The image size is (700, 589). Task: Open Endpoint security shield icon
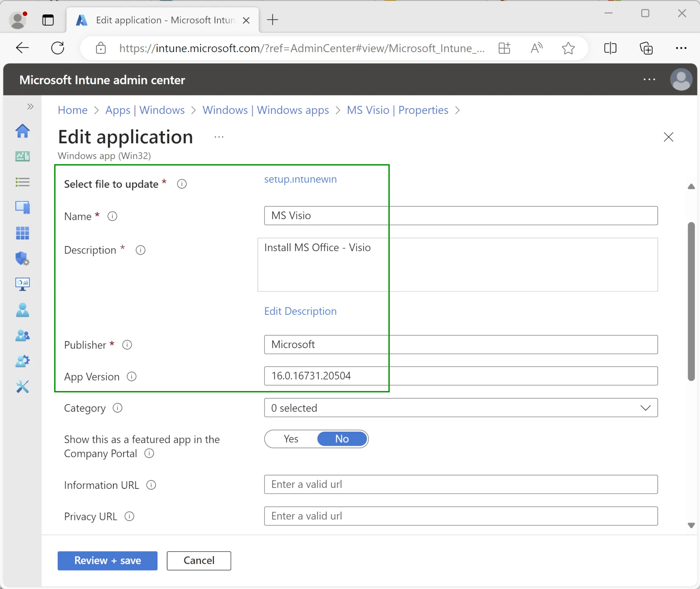(23, 258)
